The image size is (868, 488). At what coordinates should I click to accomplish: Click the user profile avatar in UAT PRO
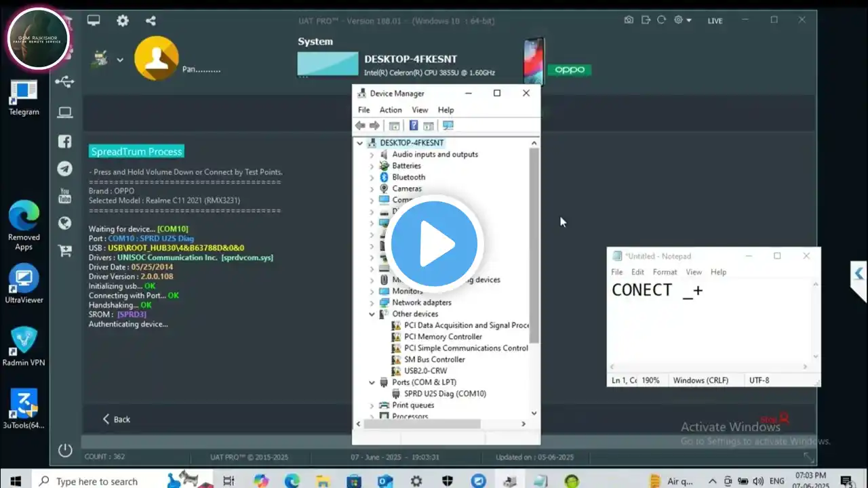157,58
